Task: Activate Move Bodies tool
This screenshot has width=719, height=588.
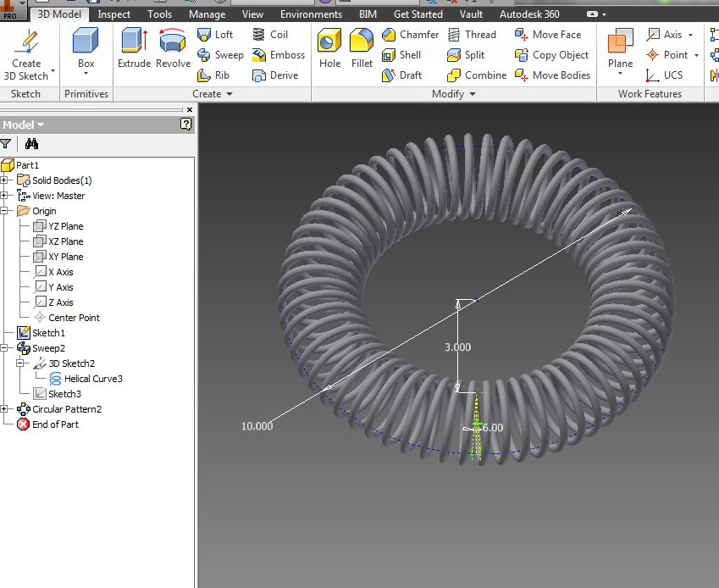Action: click(552, 75)
